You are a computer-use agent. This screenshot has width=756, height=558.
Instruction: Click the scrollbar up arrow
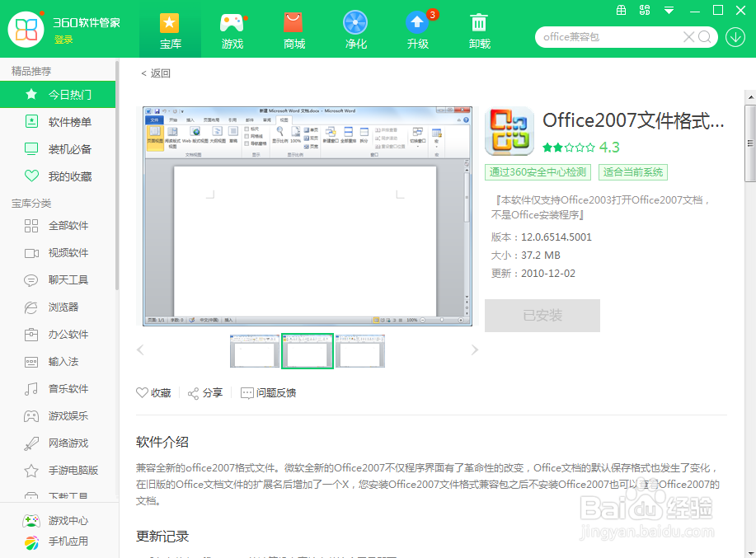click(x=750, y=97)
